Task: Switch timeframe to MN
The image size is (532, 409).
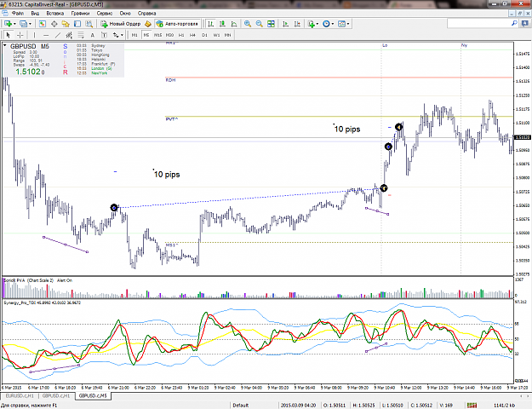Action: pos(227,35)
